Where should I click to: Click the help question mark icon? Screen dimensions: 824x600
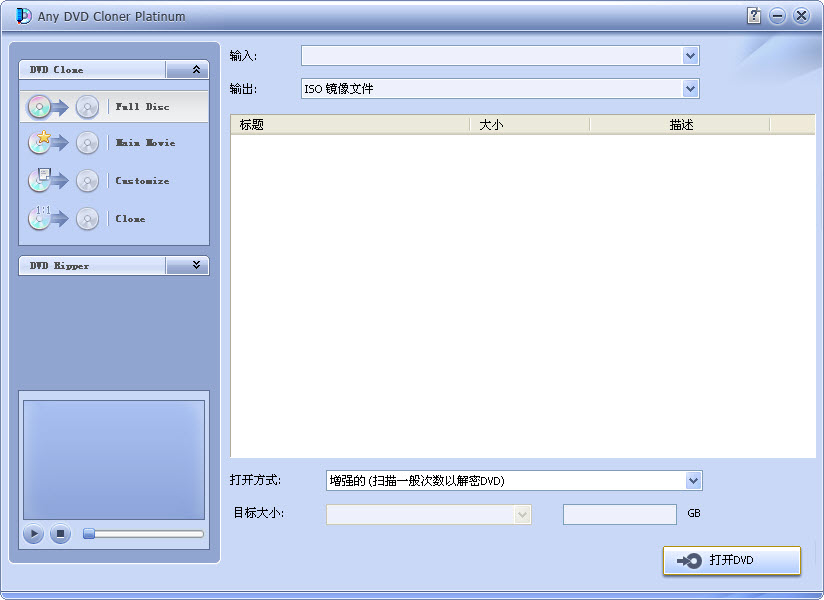click(x=754, y=16)
